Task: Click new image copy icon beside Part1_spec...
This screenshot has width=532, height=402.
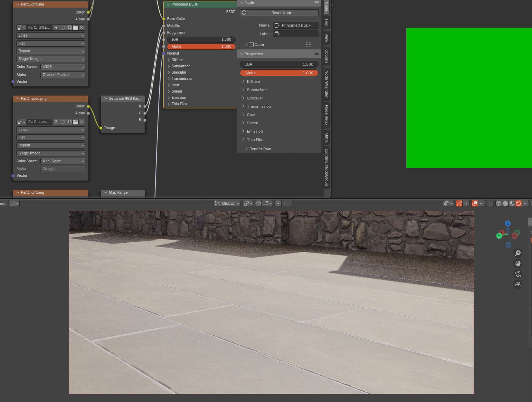Action: click(69, 122)
